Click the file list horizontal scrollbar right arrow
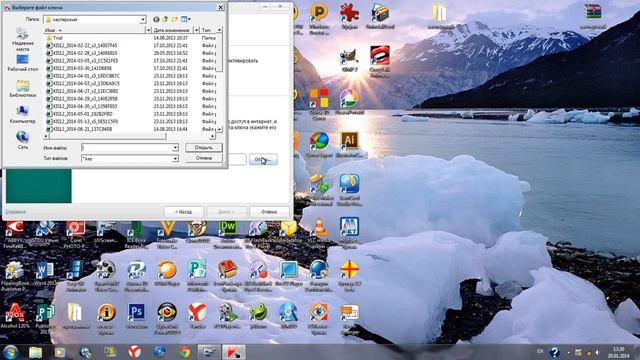Screen dimensions: 640x360 212,136
